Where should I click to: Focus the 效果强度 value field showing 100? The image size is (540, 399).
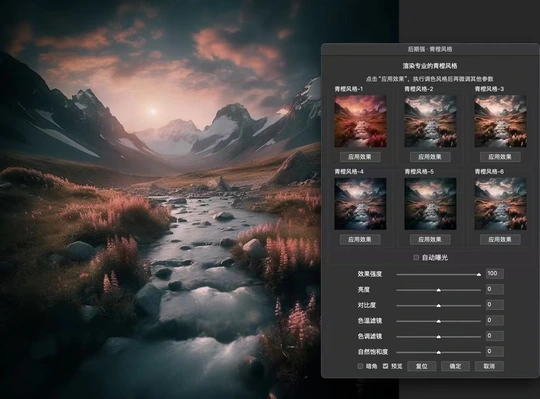coord(495,274)
